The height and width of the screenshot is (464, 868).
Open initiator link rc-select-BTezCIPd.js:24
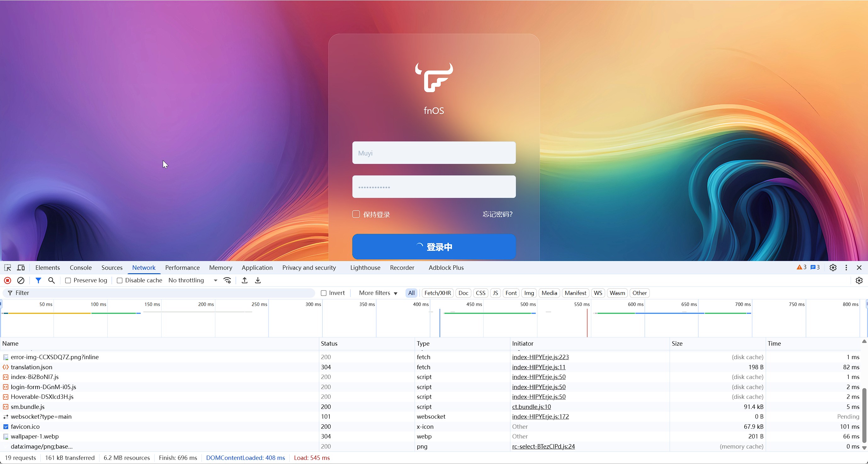pos(543,446)
